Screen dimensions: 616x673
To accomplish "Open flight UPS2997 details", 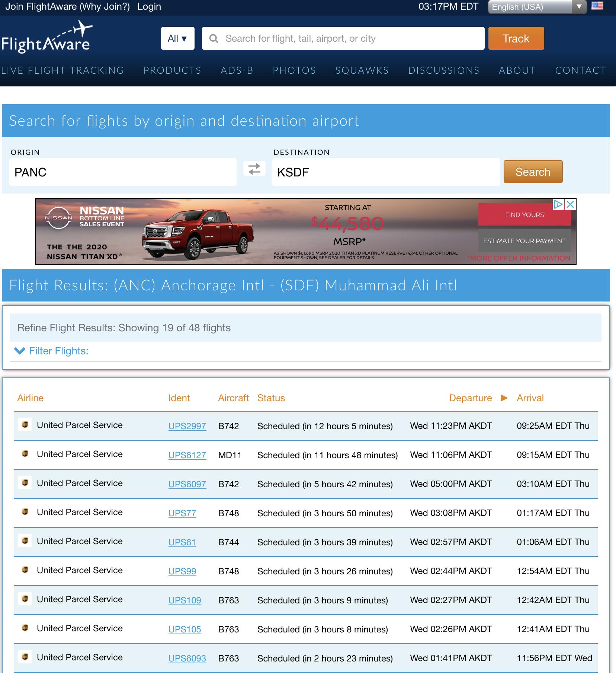I will tap(187, 426).
